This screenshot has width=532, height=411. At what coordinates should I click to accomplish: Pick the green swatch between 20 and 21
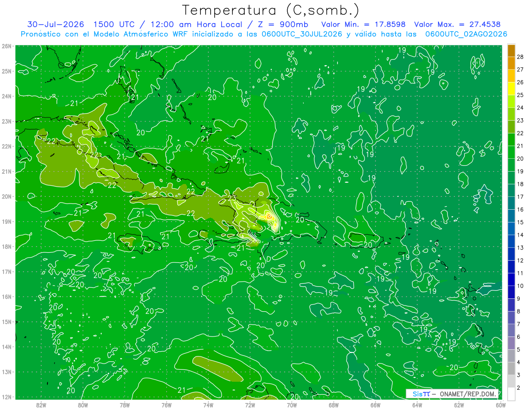[x=511, y=152]
